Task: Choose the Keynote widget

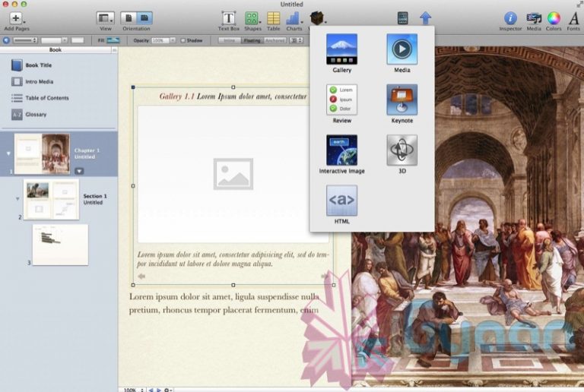Action: pyautogui.click(x=401, y=100)
